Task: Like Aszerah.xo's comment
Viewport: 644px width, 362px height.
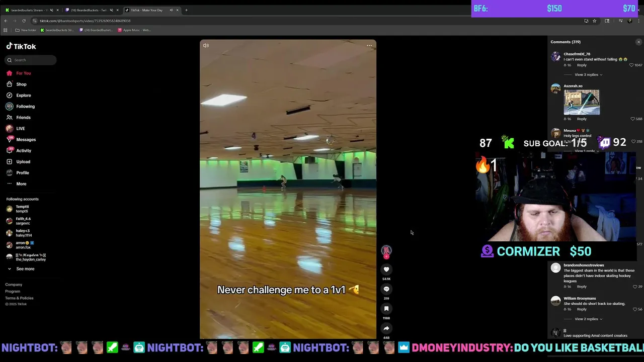Action: coord(632,119)
